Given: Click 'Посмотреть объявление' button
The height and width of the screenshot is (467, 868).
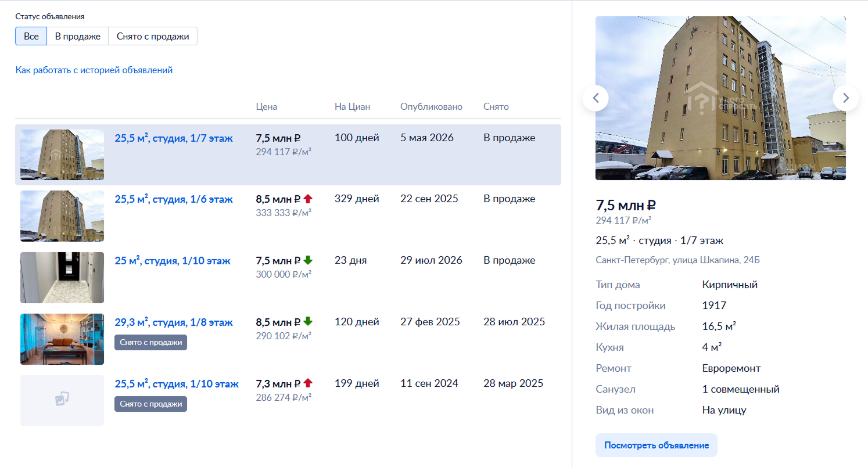Looking at the screenshot, I should (x=657, y=446).
